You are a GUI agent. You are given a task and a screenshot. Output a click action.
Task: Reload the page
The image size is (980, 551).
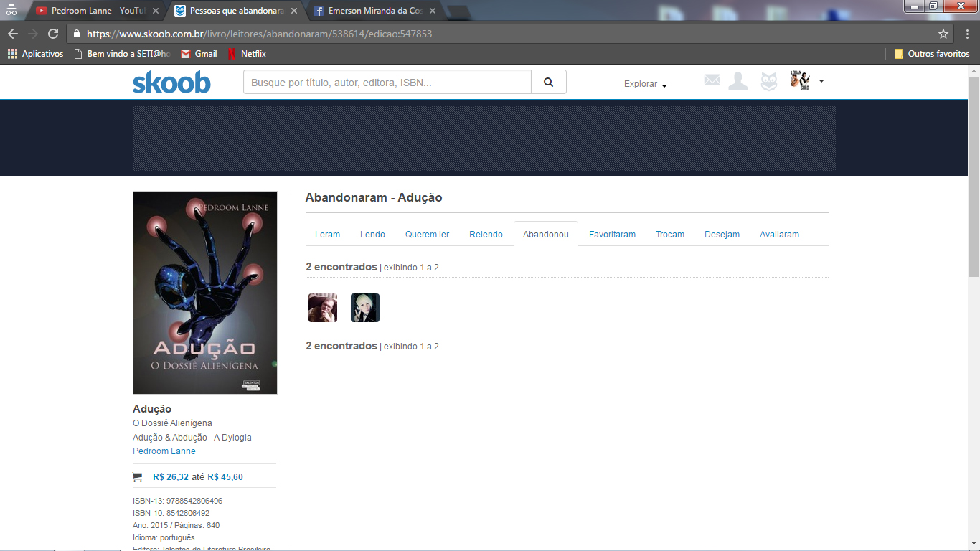tap(53, 34)
